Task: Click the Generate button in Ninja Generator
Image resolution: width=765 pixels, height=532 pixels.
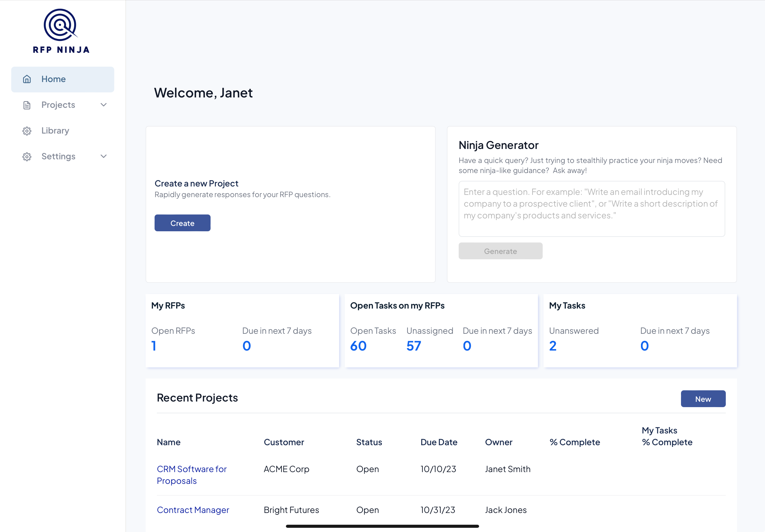Action: (x=500, y=251)
